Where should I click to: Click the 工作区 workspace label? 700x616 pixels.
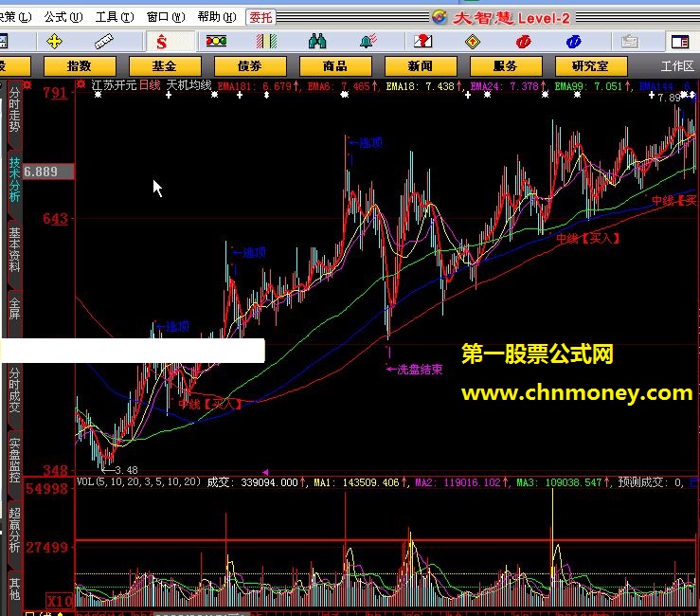[677, 66]
